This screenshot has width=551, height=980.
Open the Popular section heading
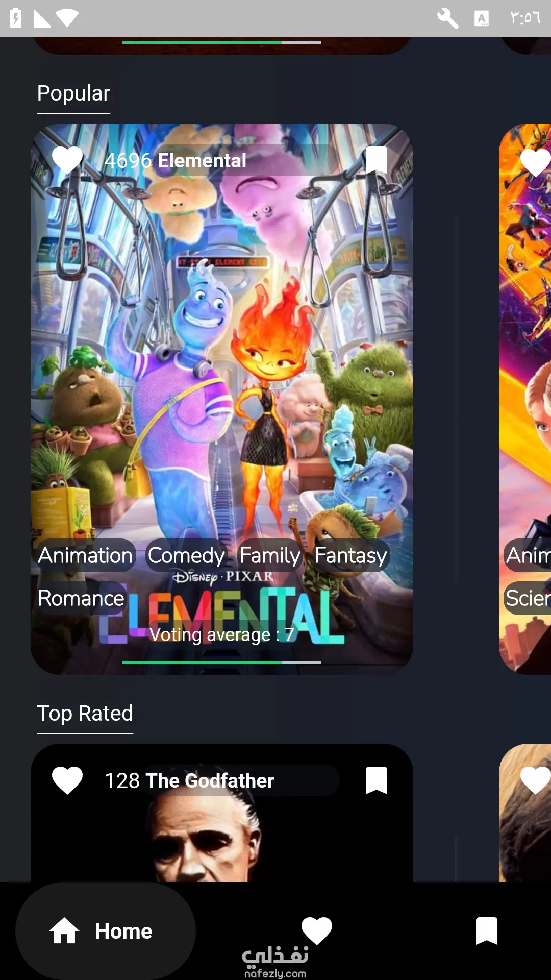[x=73, y=93]
